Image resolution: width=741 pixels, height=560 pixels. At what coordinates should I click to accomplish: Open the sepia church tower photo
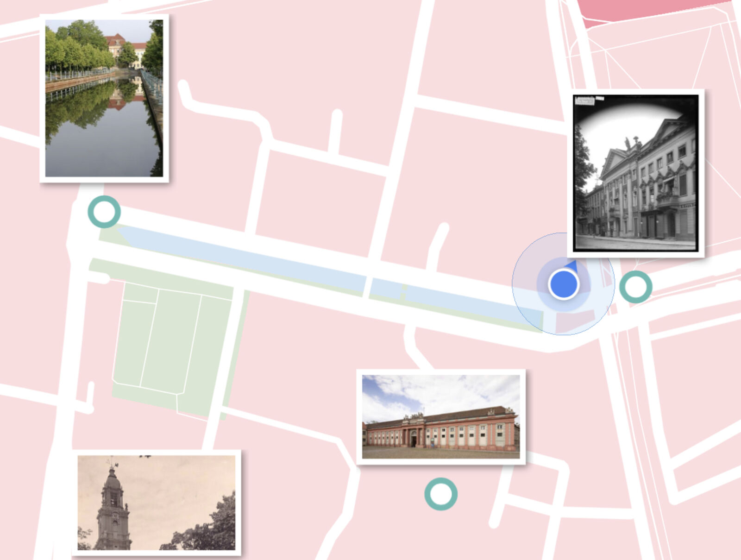pyautogui.click(x=156, y=502)
